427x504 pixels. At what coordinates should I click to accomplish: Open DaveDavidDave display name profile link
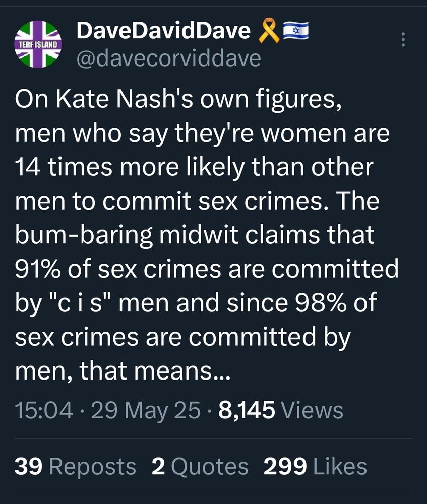click(x=163, y=32)
